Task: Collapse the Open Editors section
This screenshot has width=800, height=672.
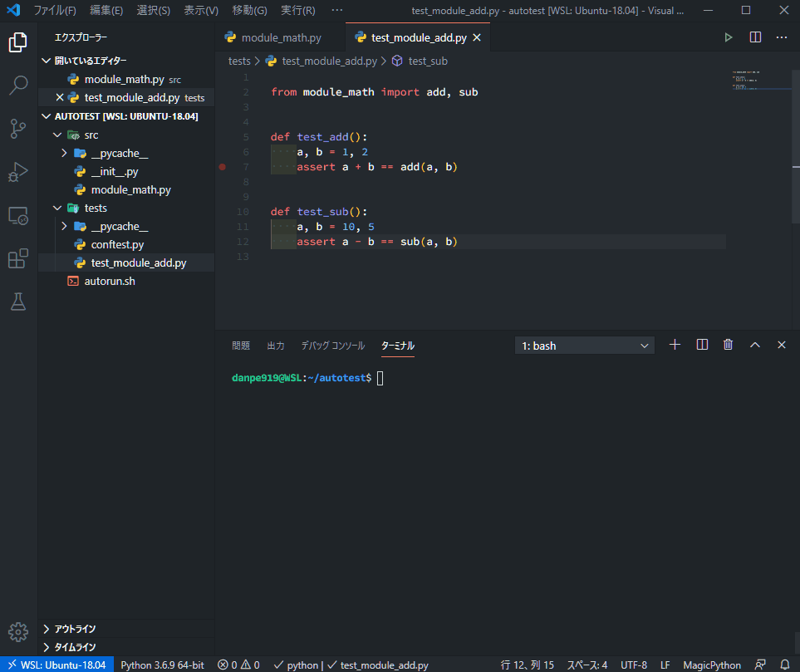Action: pos(46,61)
